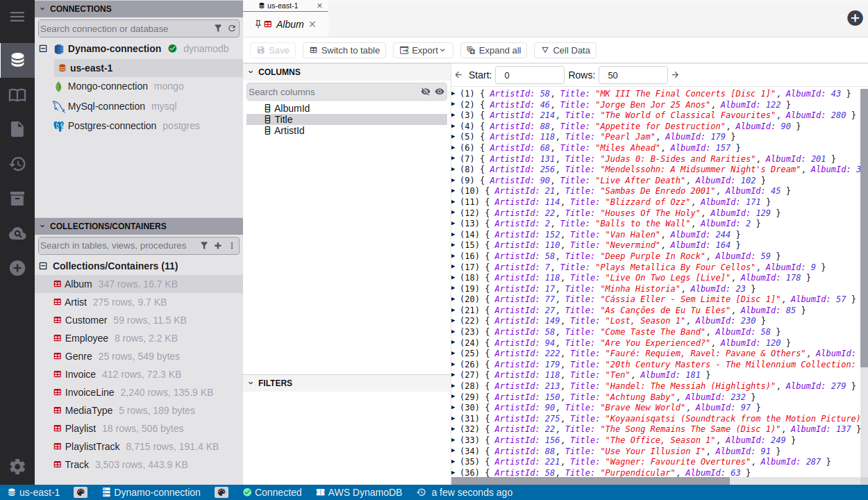The height and width of the screenshot is (500, 868).
Task: Switch to the Album tab
Action: [x=290, y=24]
